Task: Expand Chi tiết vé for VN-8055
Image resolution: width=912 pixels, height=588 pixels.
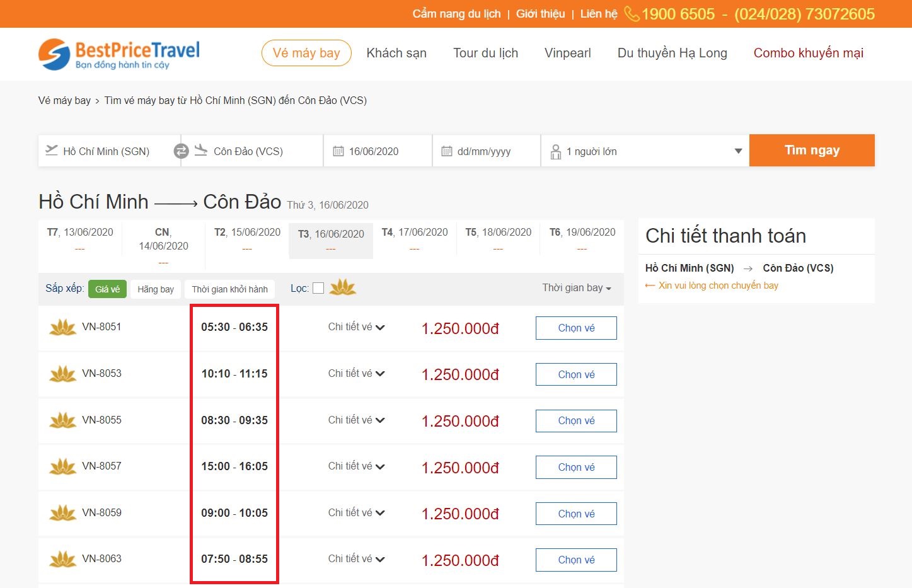Action: [x=356, y=420]
